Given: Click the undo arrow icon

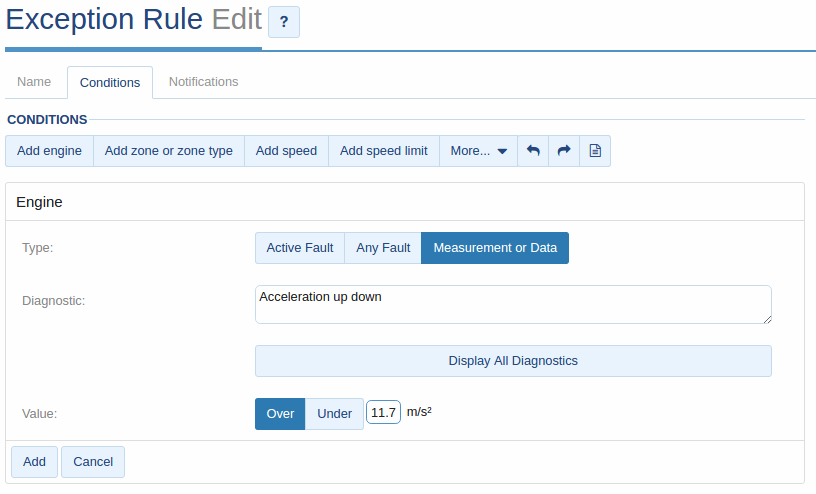Looking at the screenshot, I should click(533, 151).
